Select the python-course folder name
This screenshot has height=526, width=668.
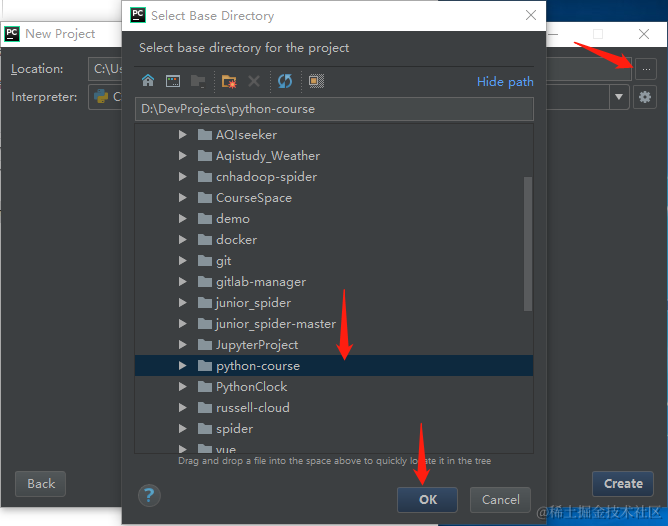click(258, 366)
